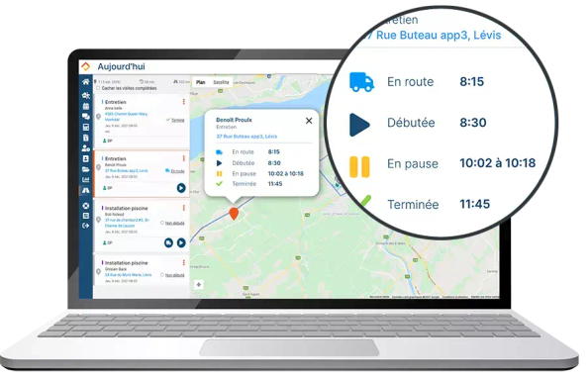Open the Home icon in sidebar
This screenshot has width=588, height=380.
pos(86,82)
